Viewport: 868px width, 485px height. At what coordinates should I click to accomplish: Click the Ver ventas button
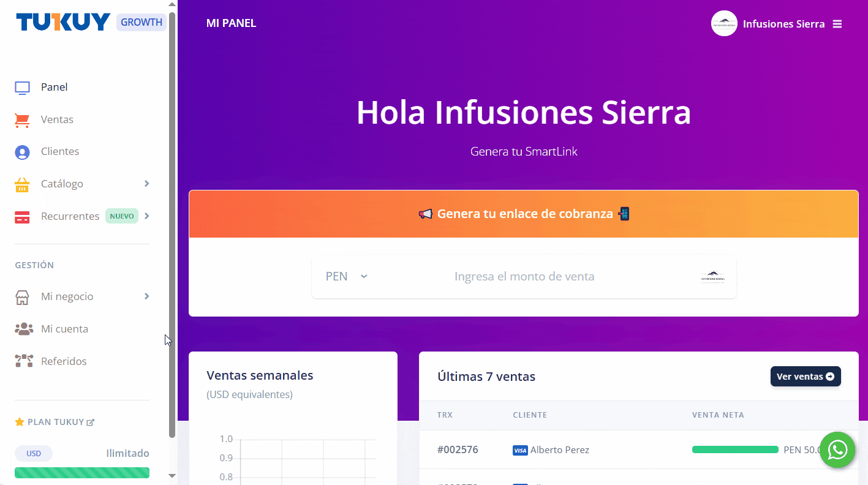click(805, 377)
